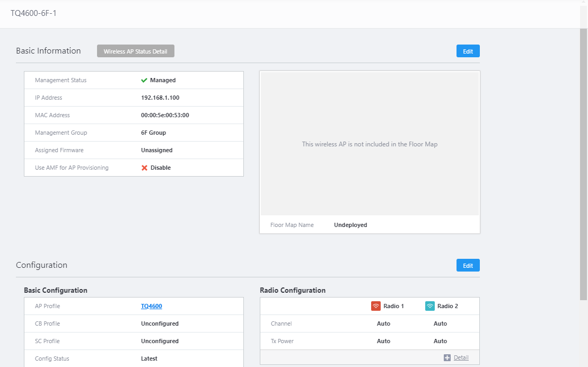Click the MAC Address label
588x367 pixels.
click(x=52, y=115)
